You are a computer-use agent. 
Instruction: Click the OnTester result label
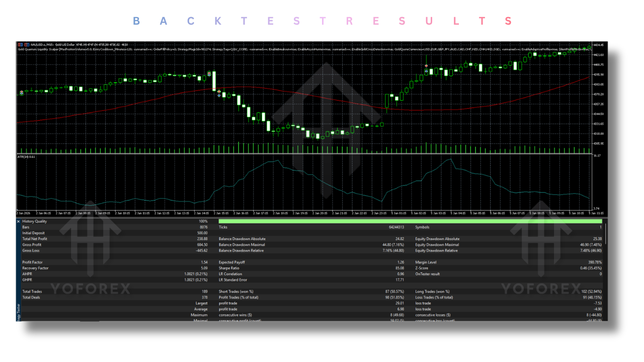(x=428, y=274)
